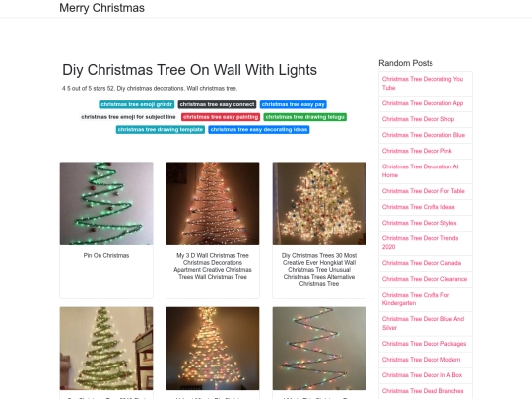Open the green 'christmas tree drawing telugu' tag
Viewport: 532px width, 399px height.
pyautogui.click(x=305, y=117)
